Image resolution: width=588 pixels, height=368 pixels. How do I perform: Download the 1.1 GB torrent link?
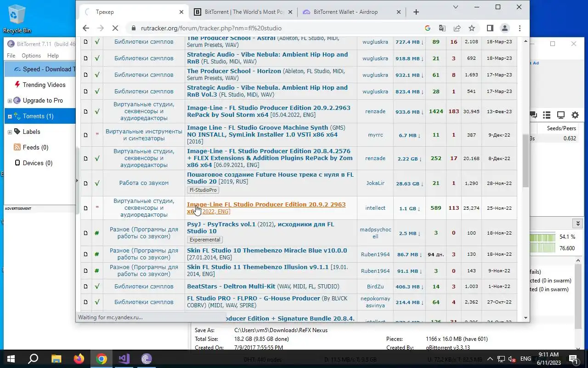pos(410,208)
